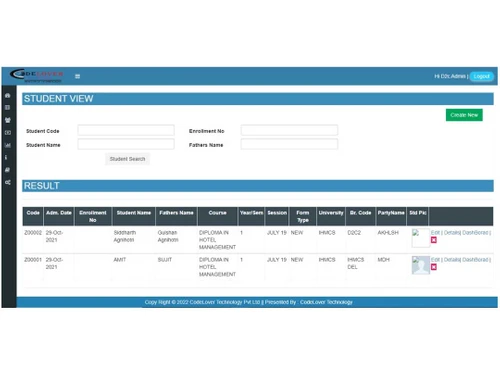The width and height of the screenshot is (500, 375).
Task: Open DashBorad link for student AMIT
Action: pos(475,259)
